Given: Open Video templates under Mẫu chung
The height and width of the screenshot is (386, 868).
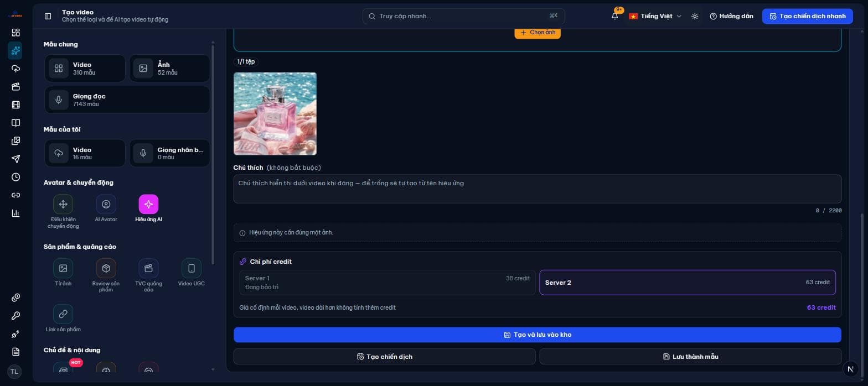Looking at the screenshot, I should 85,69.
